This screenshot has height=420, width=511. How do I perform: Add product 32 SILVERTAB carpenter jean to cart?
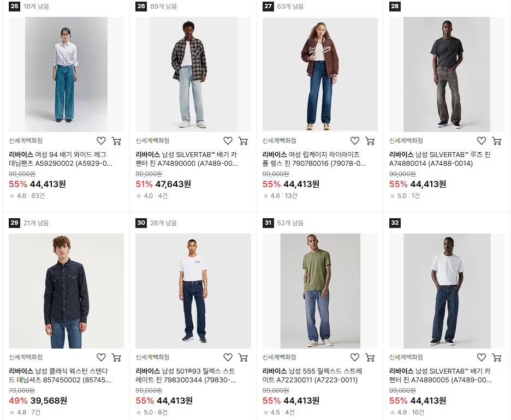[497, 357]
